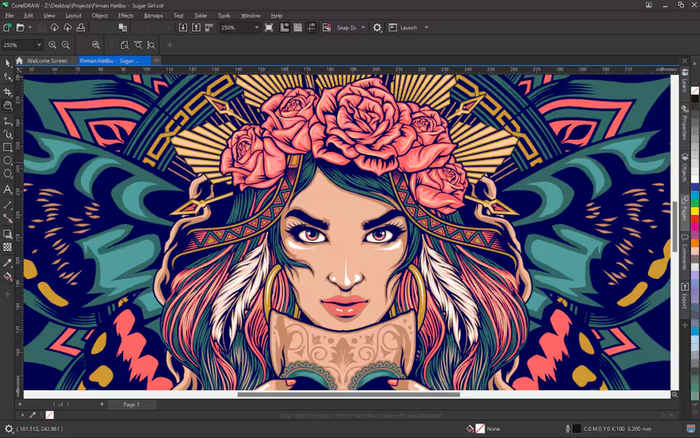Open the zoom level dropdown in toolbar
700x438 pixels.
(256, 28)
